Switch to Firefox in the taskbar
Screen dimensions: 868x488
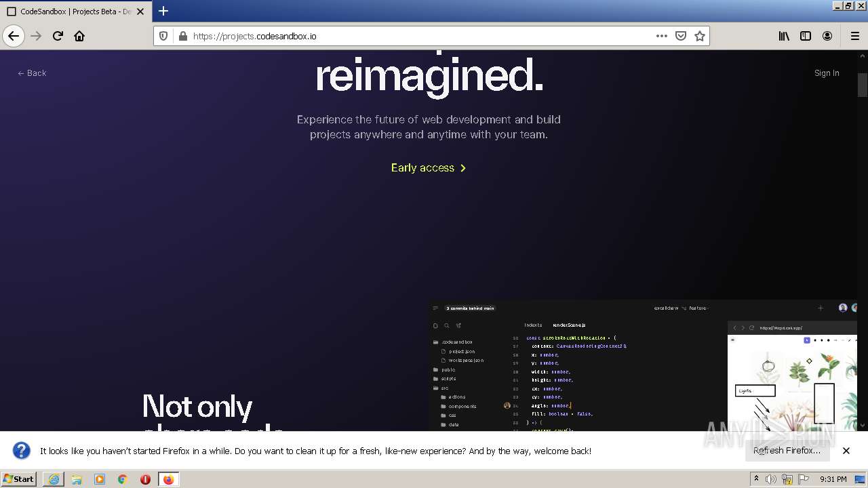(168, 479)
